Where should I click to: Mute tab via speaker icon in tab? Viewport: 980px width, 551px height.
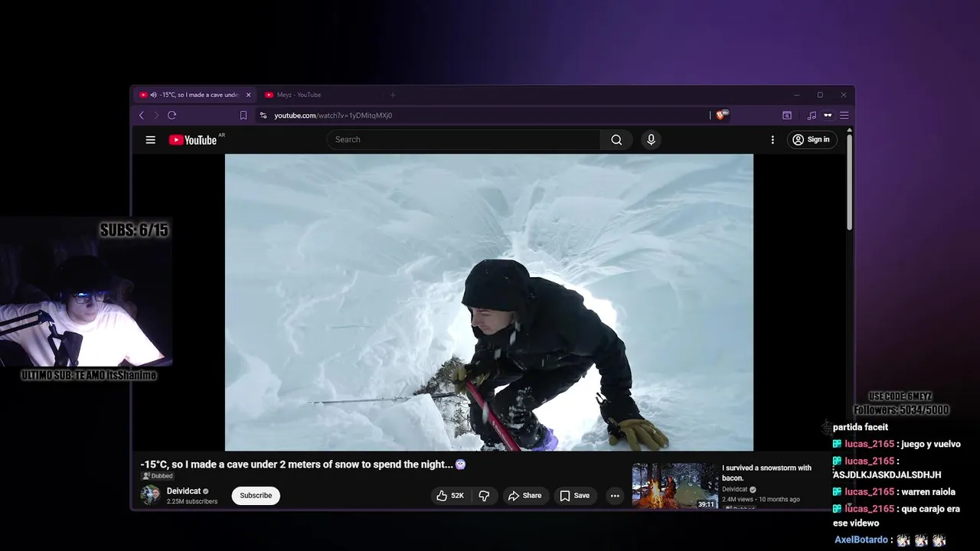(154, 95)
